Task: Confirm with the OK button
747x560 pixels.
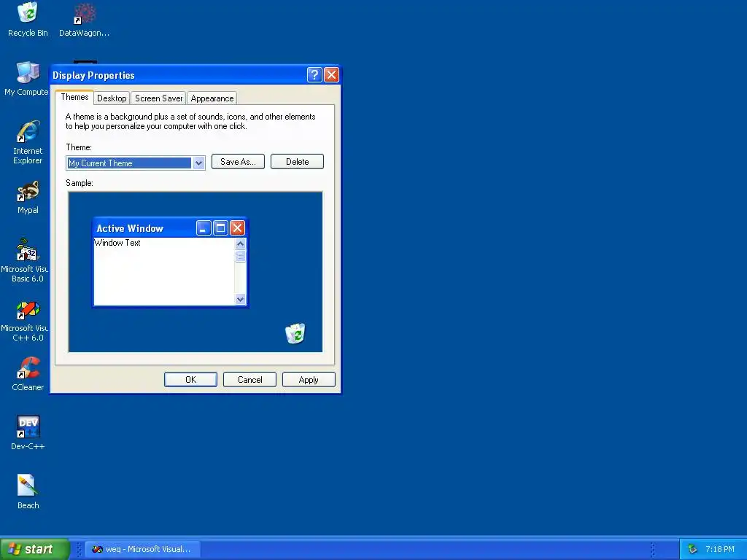Action: tap(190, 379)
